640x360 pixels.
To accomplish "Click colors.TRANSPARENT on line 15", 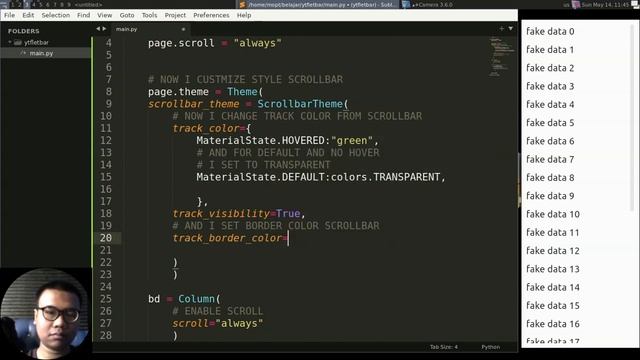I will pyautogui.click(x=386, y=177).
